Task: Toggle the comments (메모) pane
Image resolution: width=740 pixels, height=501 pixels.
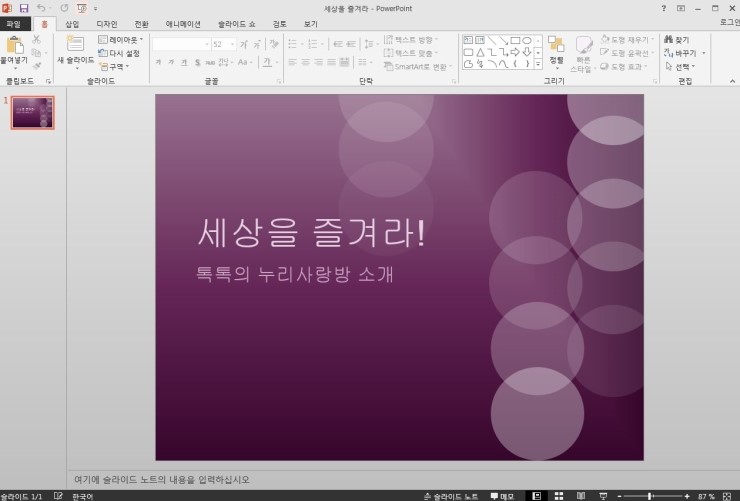Action: pos(502,496)
